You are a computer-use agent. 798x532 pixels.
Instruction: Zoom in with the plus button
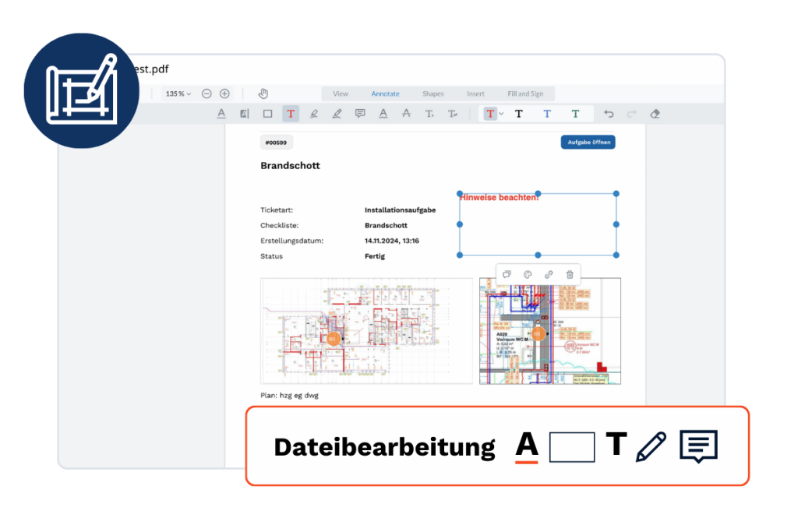tap(224, 93)
